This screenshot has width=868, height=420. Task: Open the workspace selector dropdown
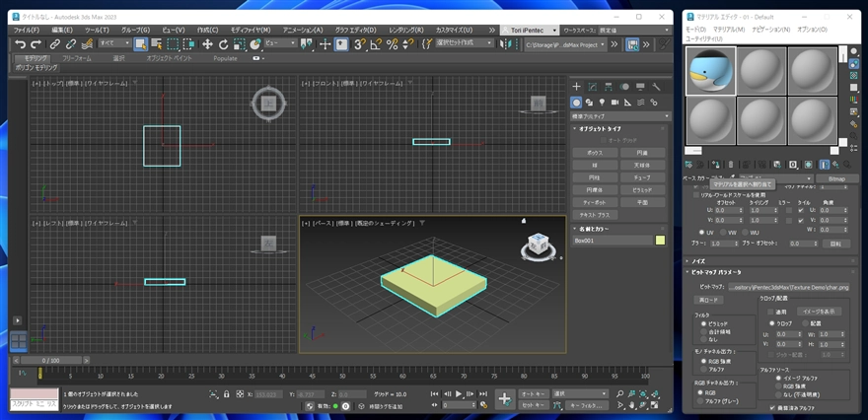(635, 30)
